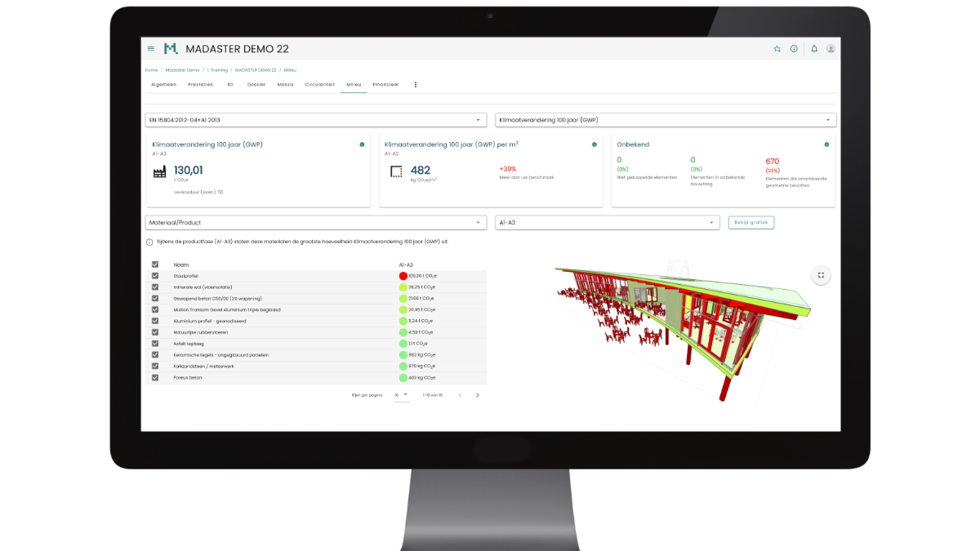This screenshot has height=551, width=980.
Task: Click the red Staalprofiel color indicator
Action: coord(403,276)
